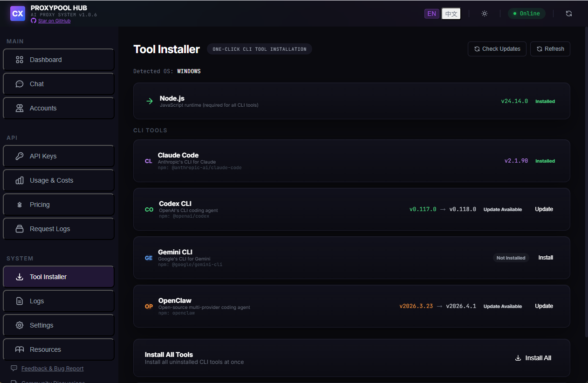
Task: Click the Tool Installer download icon
Action: 20,277
